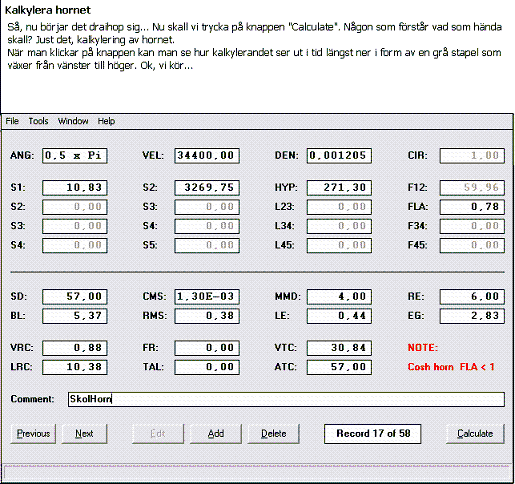Click the "Kalkylera hornet" heading
Viewport: 515px width, 484px height.
[x=48, y=10]
